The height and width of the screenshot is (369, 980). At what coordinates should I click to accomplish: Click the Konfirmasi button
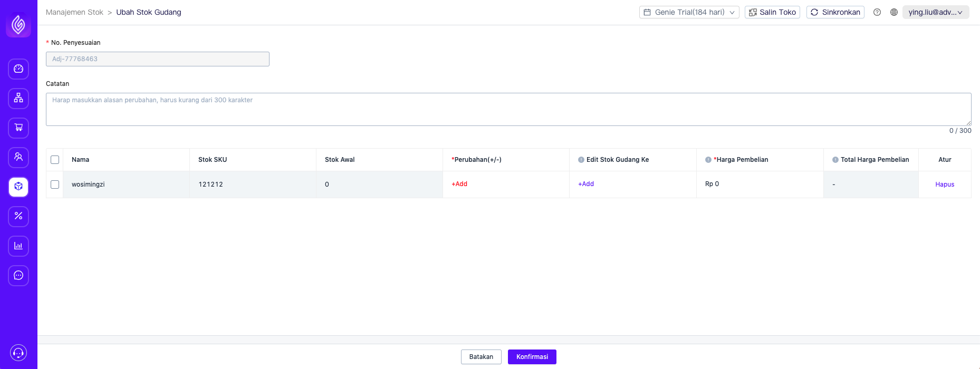[x=532, y=357]
